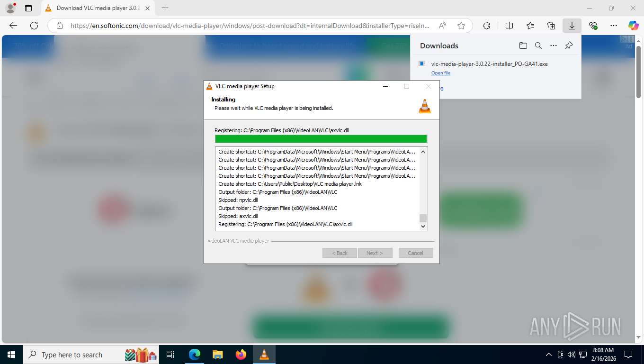Select the Desktop VLC media player.lnk shortcut line
The width and height of the screenshot is (644, 364).
coord(290,184)
